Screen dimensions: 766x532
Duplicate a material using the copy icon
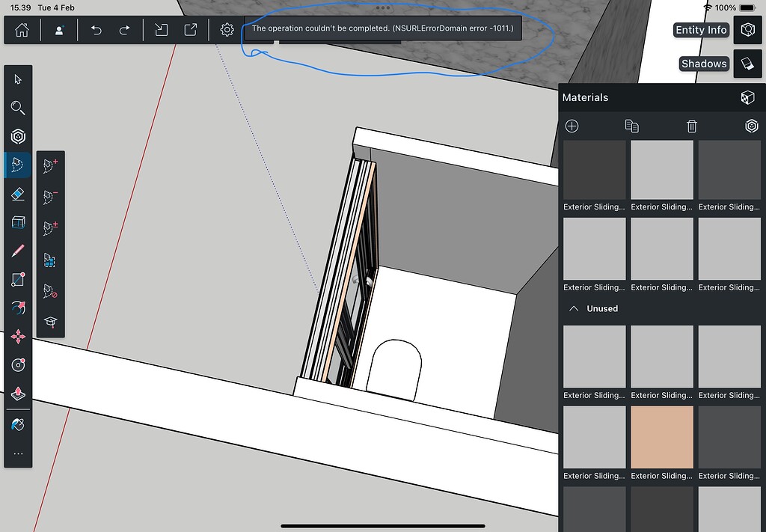[631, 126]
